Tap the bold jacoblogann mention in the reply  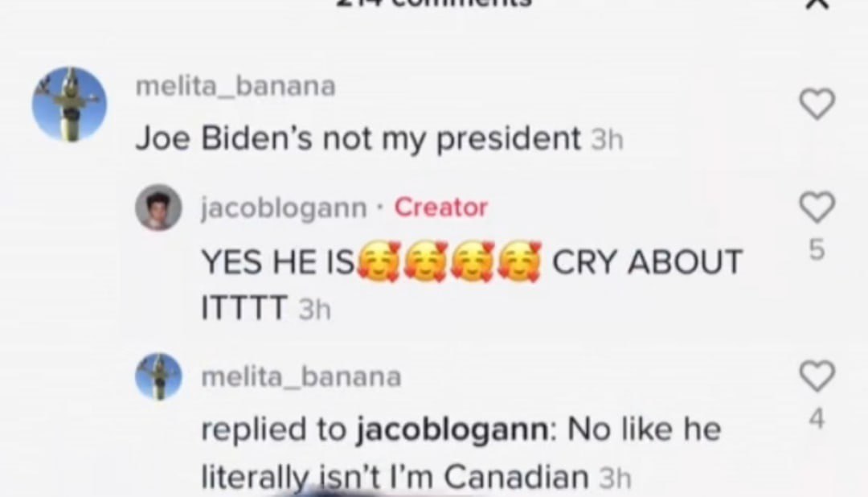point(452,429)
